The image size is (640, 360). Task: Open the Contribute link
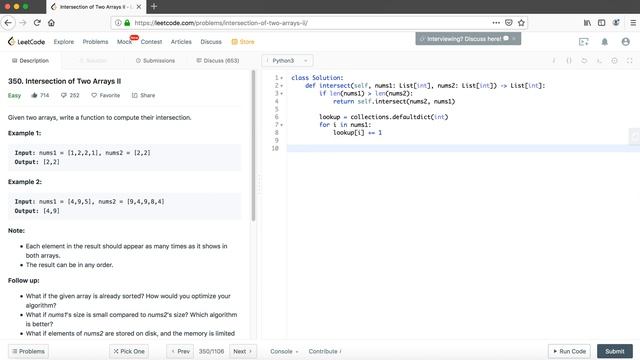(325, 351)
